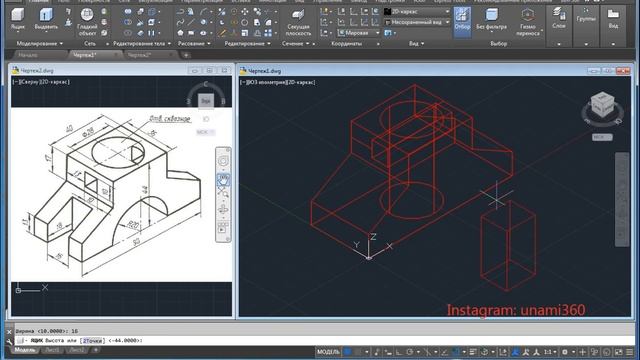
Task: Select the Выдавить (Extrude) tool
Action: [46, 20]
